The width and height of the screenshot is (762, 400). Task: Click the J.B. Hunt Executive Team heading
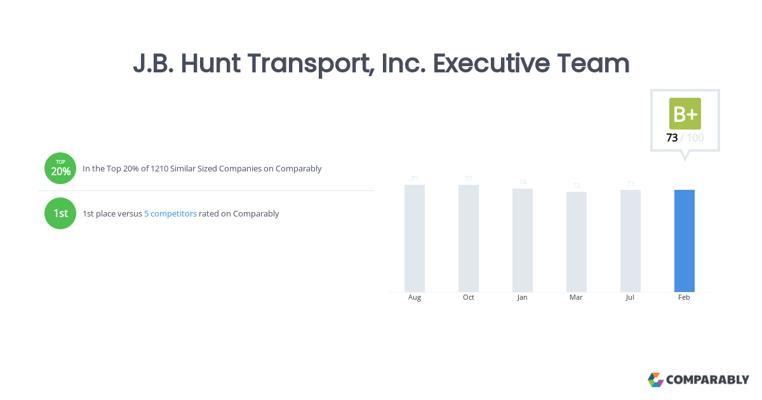click(x=381, y=63)
